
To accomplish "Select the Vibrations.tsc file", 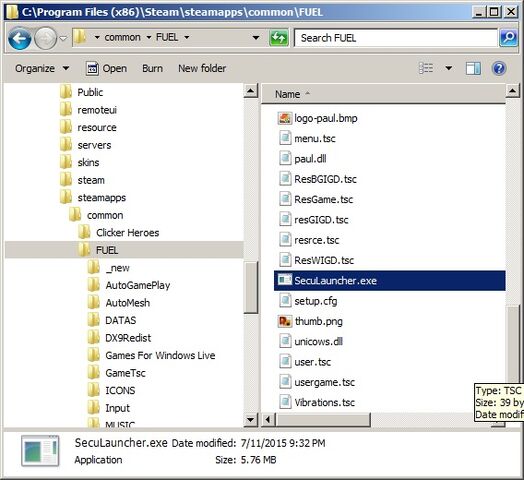I will [317, 402].
